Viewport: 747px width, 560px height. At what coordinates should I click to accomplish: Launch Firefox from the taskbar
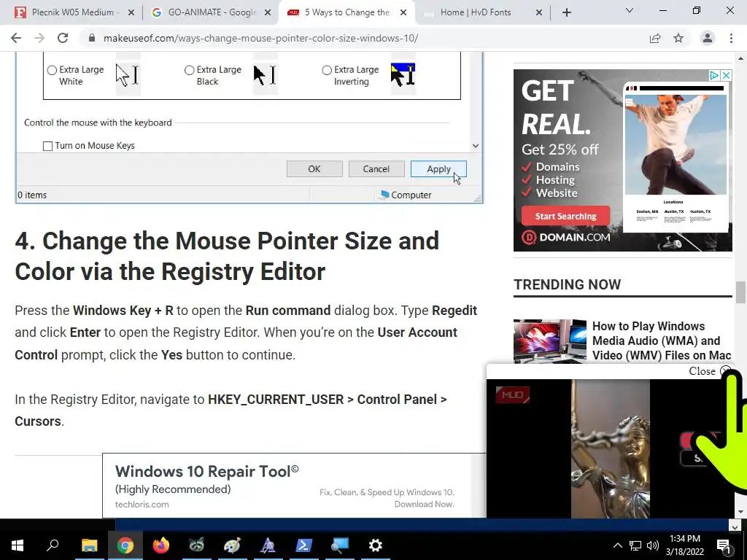161,545
